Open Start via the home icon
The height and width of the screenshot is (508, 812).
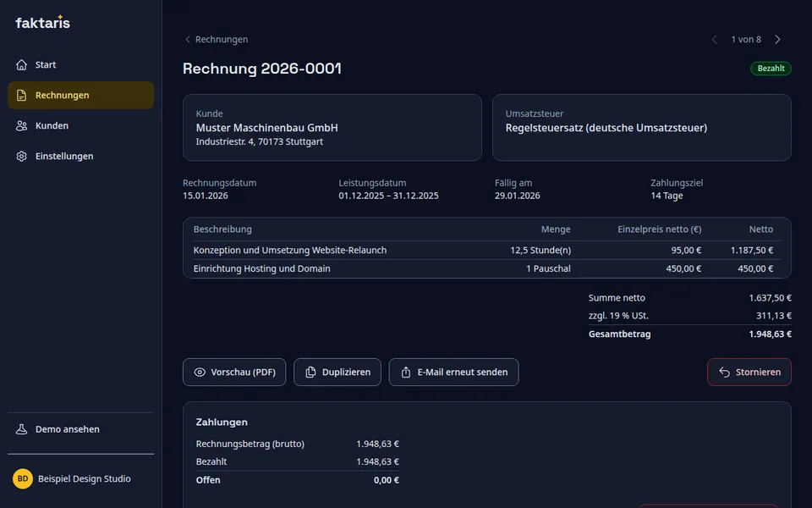[x=21, y=65]
